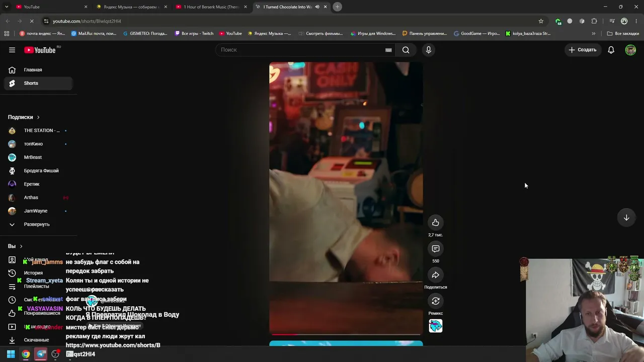Switch to the Яндекс Музыка tab
The height and width of the screenshot is (362, 644).
pyautogui.click(x=132, y=7)
